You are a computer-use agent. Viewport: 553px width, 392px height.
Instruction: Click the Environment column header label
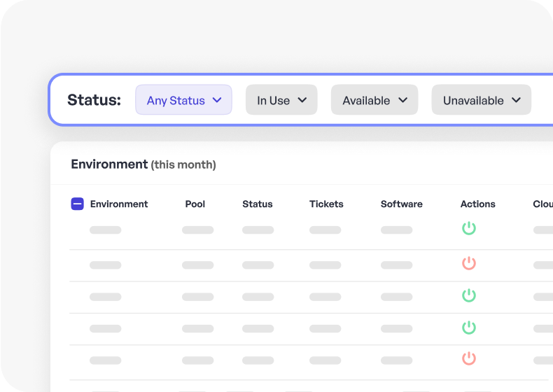(119, 204)
